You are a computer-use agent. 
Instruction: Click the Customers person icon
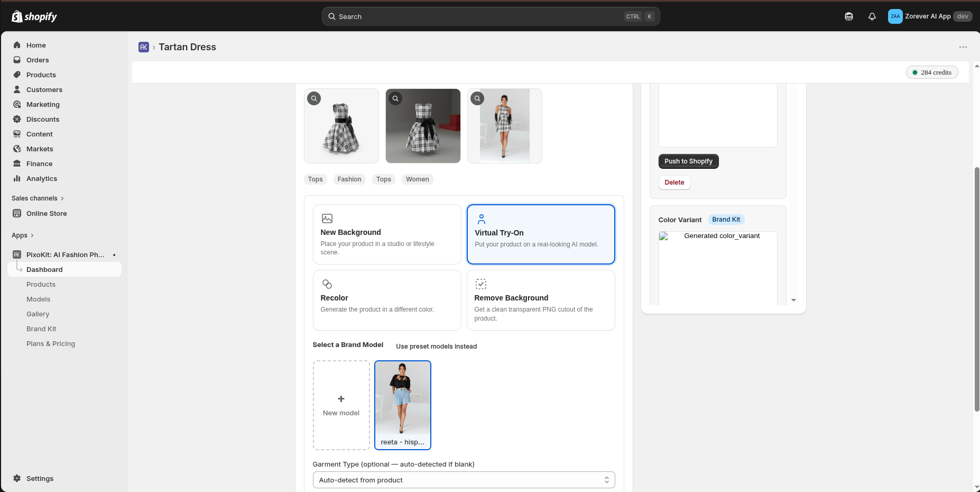click(x=17, y=89)
